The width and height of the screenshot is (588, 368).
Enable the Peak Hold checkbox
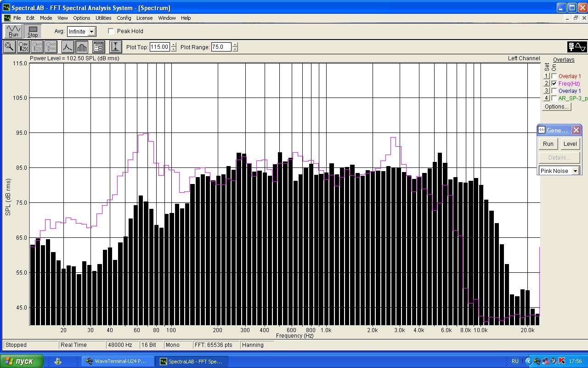pyautogui.click(x=111, y=31)
